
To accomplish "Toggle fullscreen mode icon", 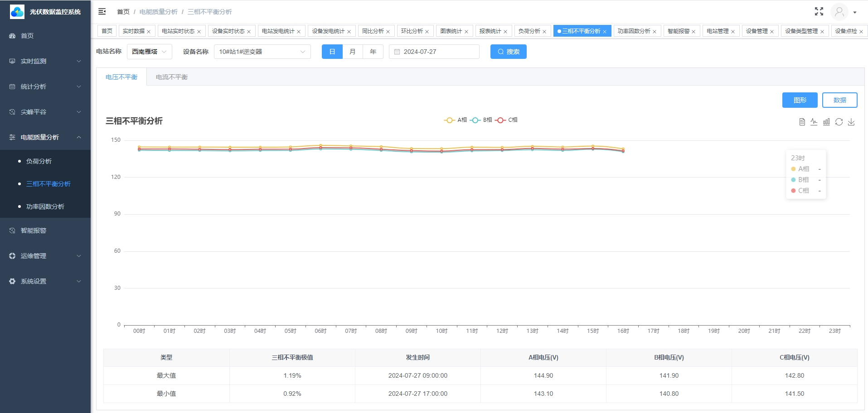I will [x=819, y=12].
